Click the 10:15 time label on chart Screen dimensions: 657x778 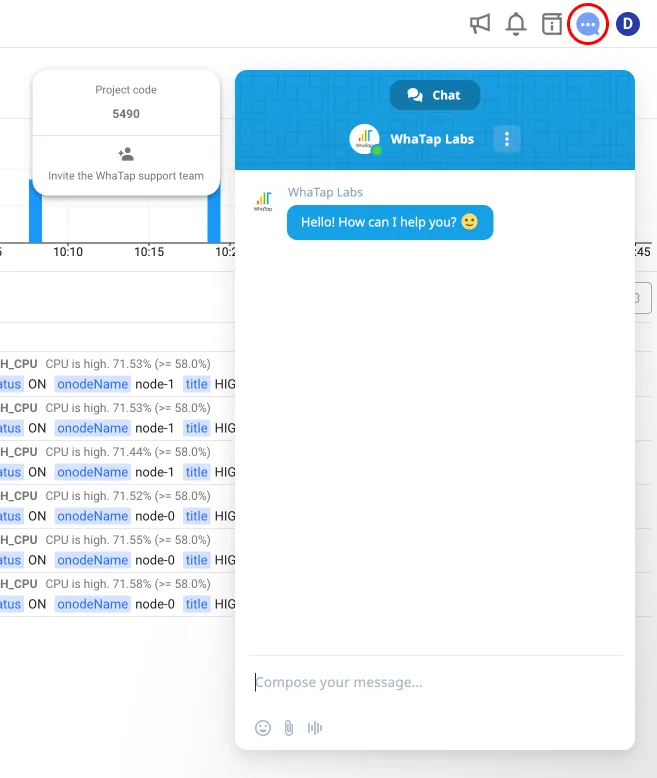(x=149, y=252)
